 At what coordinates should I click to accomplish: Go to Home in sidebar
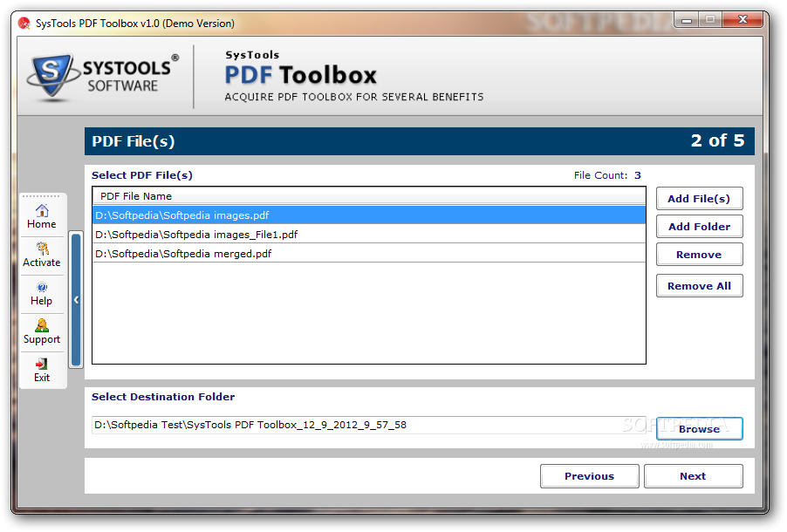42,217
